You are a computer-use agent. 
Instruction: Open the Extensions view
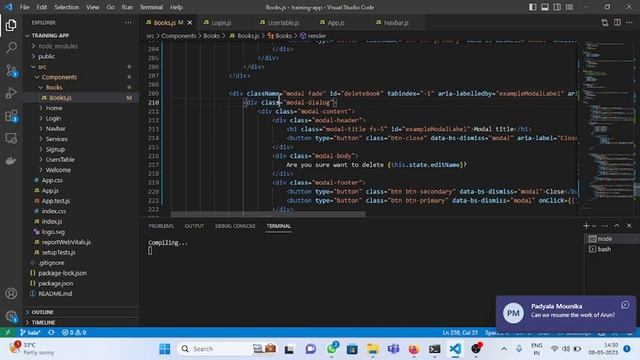[x=11, y=116]
